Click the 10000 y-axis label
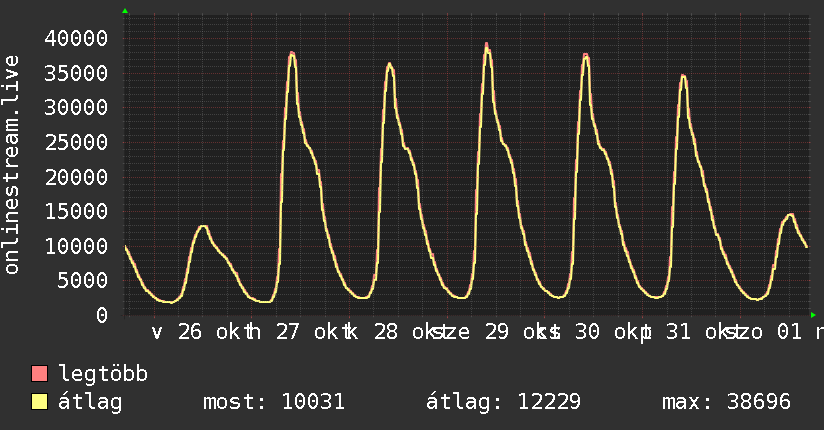The width and height of the screenshot is (824, 430). (x=76, y=246)
